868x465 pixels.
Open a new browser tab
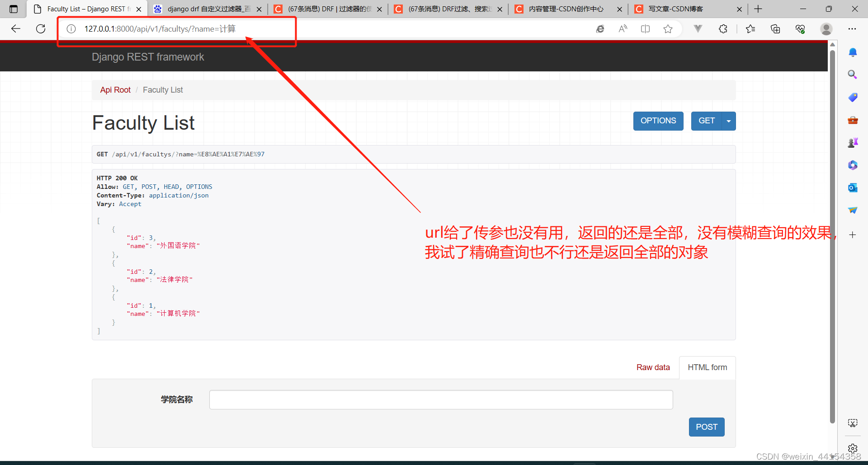point(758,9)
